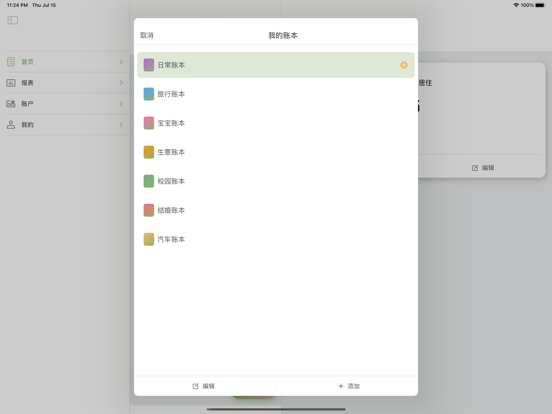Expand the 我的 row chevron
Image resolution: width=552 pixels, height=414 pixels.
pos(121,125)
